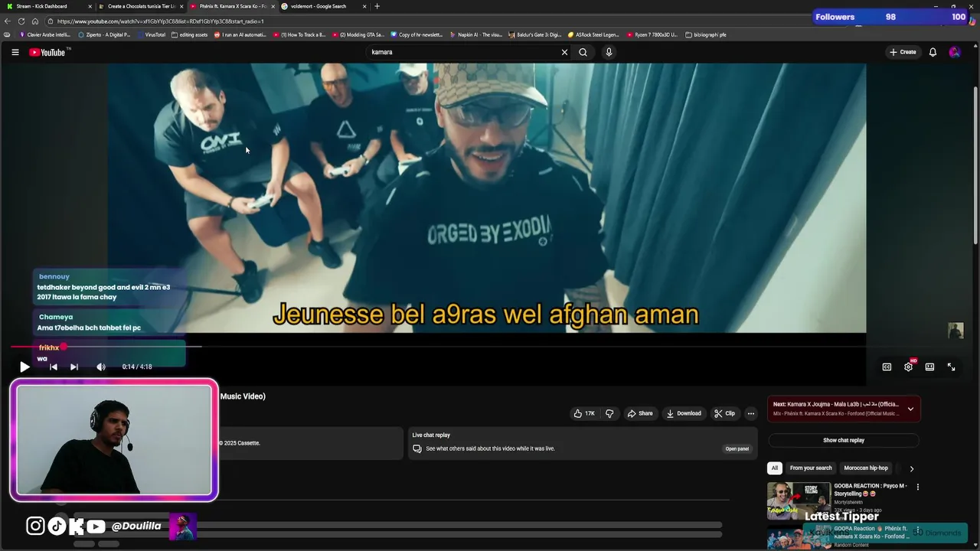Open ASRock Steel Legend bookmark

click(x=593, y=34)
